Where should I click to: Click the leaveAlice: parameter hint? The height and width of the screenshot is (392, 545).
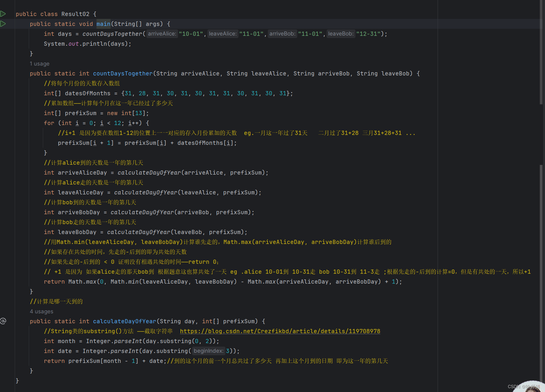point(223,34)
